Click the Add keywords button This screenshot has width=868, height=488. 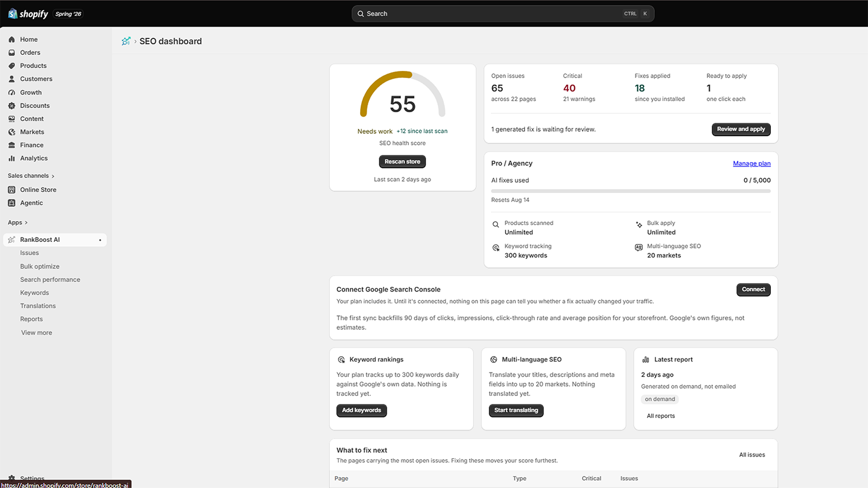[361, 410]
